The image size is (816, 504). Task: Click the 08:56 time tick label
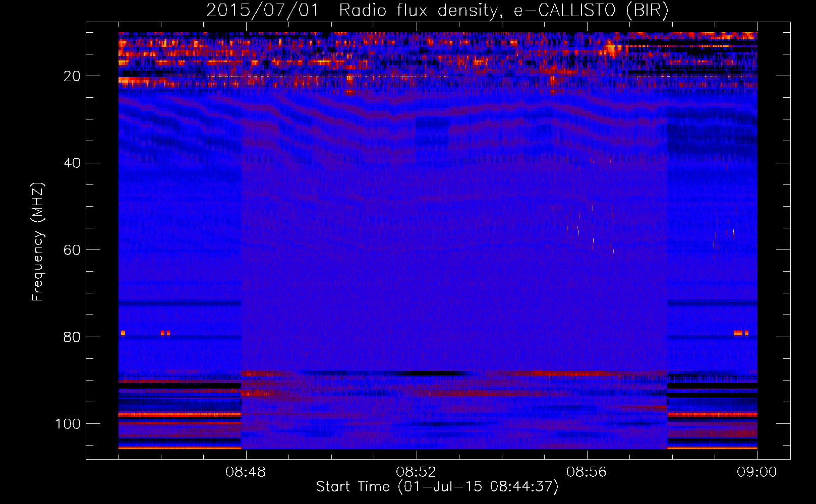(x=587, y=472)
